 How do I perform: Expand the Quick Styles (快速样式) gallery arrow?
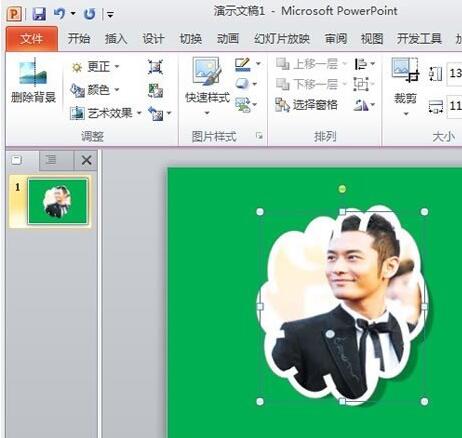click(x=207, y=113)
